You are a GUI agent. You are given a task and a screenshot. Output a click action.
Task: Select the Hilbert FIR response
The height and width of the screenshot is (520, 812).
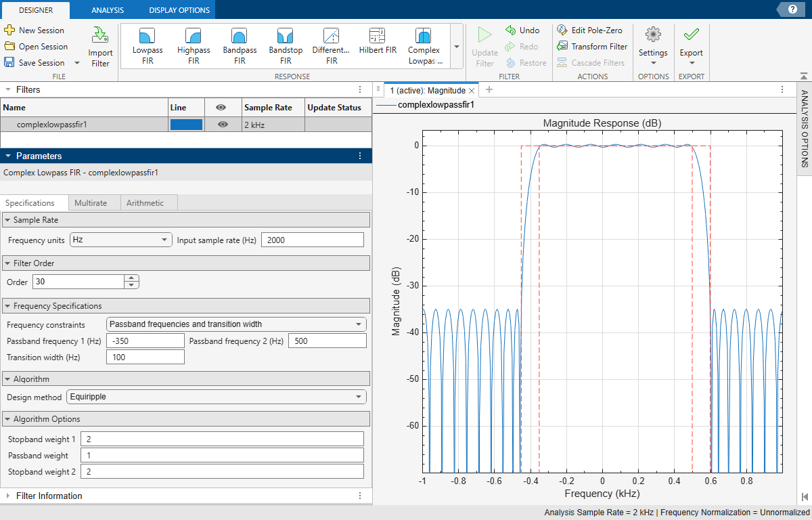pos(378,42)
